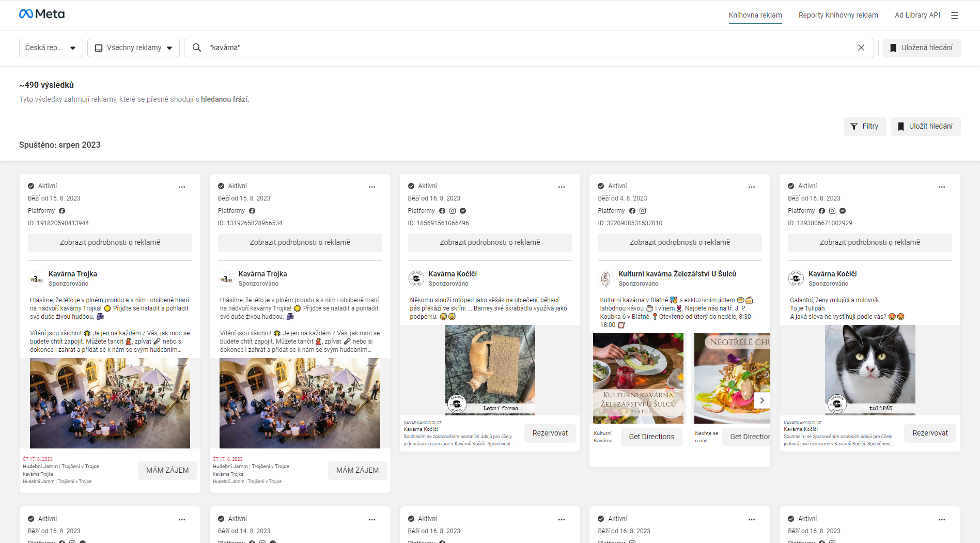Screen dimensions: 980x543
Task: Click Messenger platform icon on ad 185691561066496
Action: coord(463,211)
